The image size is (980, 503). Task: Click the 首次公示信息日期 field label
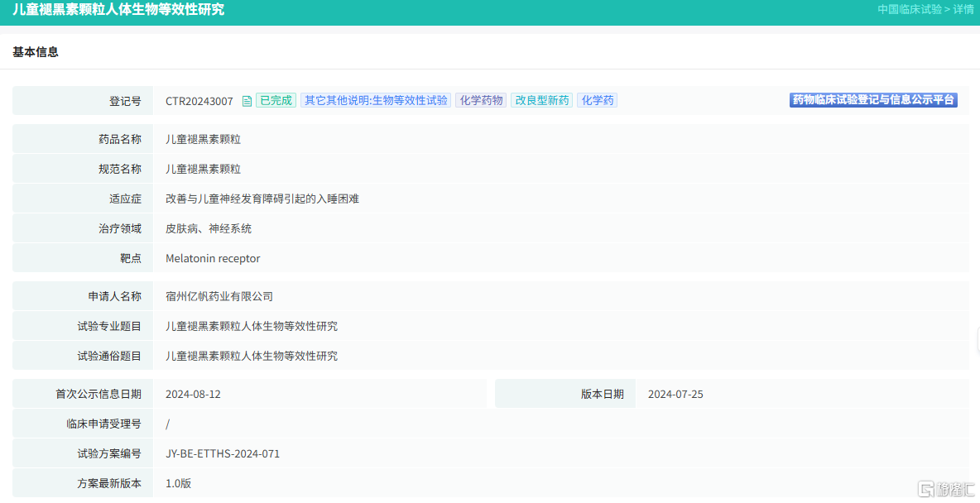point(98,395)
